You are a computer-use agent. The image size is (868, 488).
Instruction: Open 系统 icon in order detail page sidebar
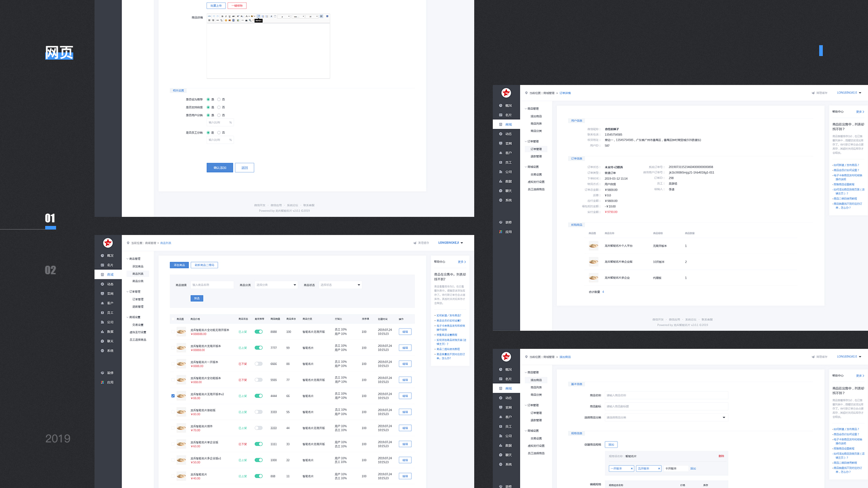tap(501, 200)
